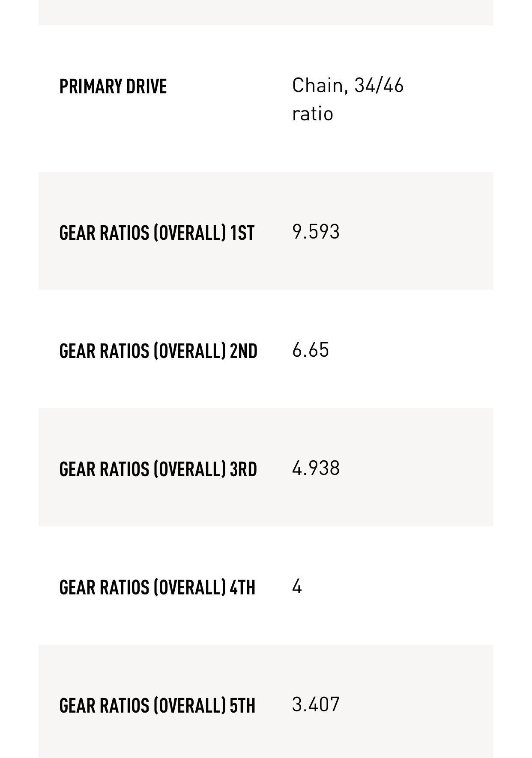The width and height of the screenshot is (532, 758).
Task: Click the 34/46 figure in primary drive value
Action: (379, 86)
